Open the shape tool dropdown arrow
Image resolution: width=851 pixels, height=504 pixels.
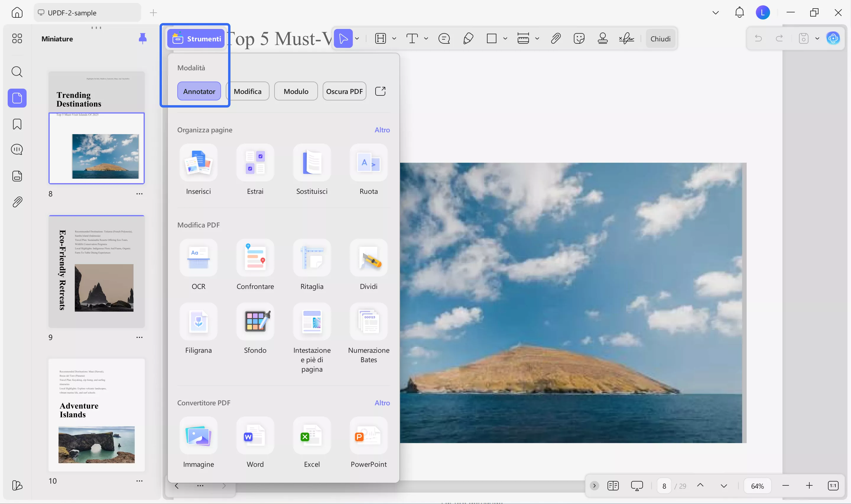pyautogui.click(x=505, y=38)
